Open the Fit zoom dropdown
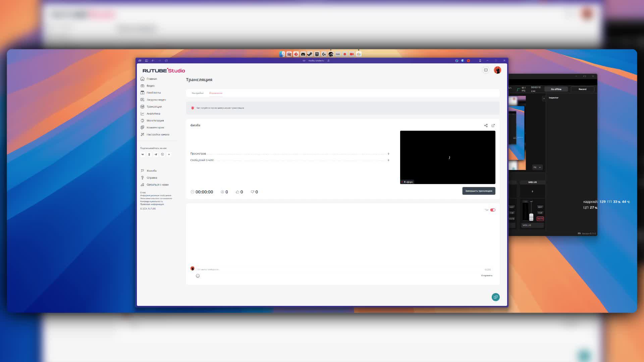 coord(537,167)
